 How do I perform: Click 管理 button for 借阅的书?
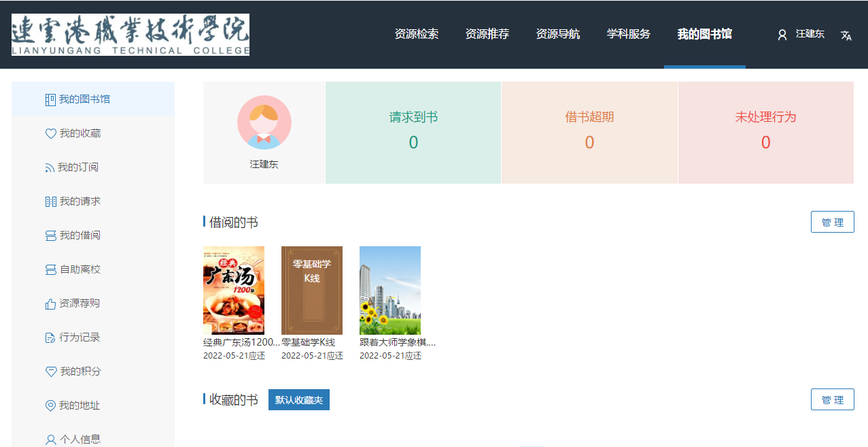click(832, 222)
